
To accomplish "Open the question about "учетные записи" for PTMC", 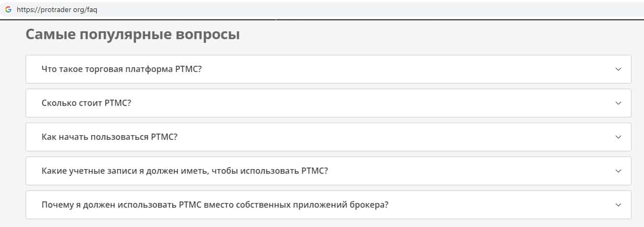I will pos(184,171).
